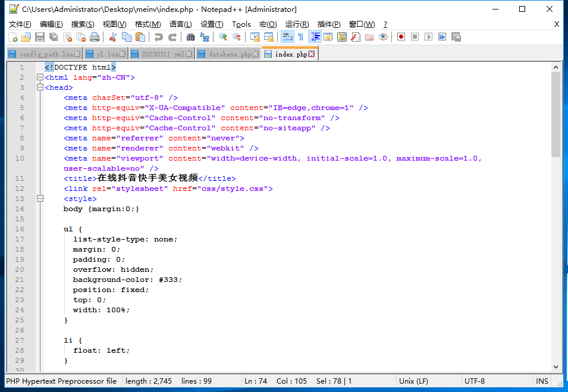Screen dimensions: 568x392
Task: Toggle word wrap in the toolbar
Action: pos(287,37)
